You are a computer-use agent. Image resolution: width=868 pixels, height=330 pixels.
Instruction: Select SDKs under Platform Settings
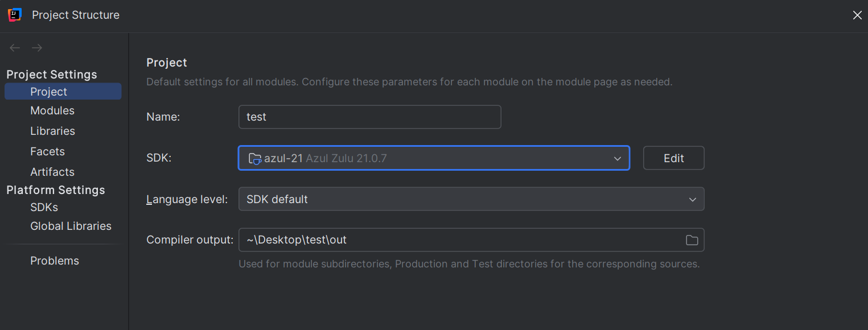tap(44, 207)
